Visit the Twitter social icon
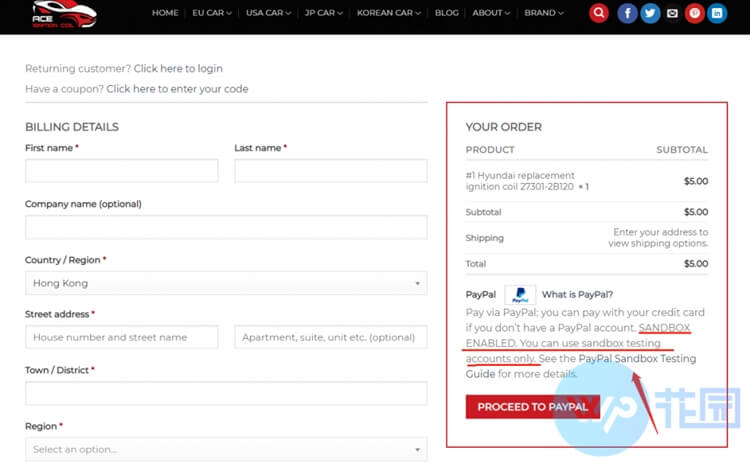750x463 pixels. [x=650, y=13]
